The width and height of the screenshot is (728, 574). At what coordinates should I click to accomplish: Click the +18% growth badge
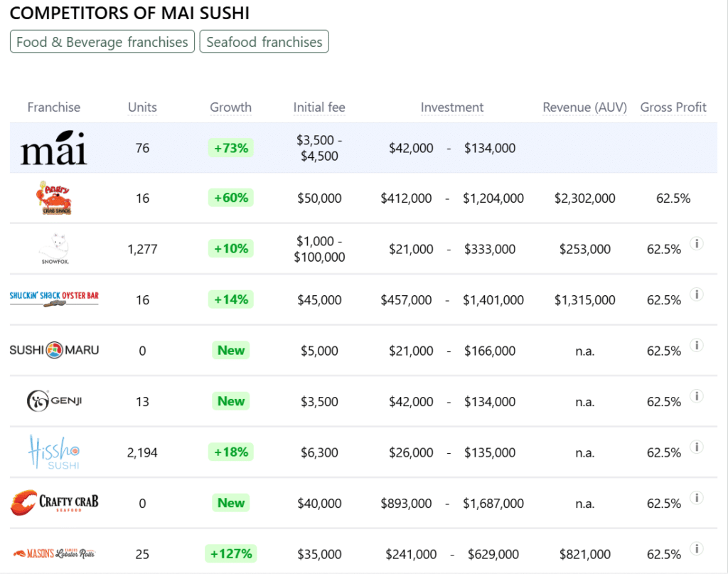(x=231, y=452)
